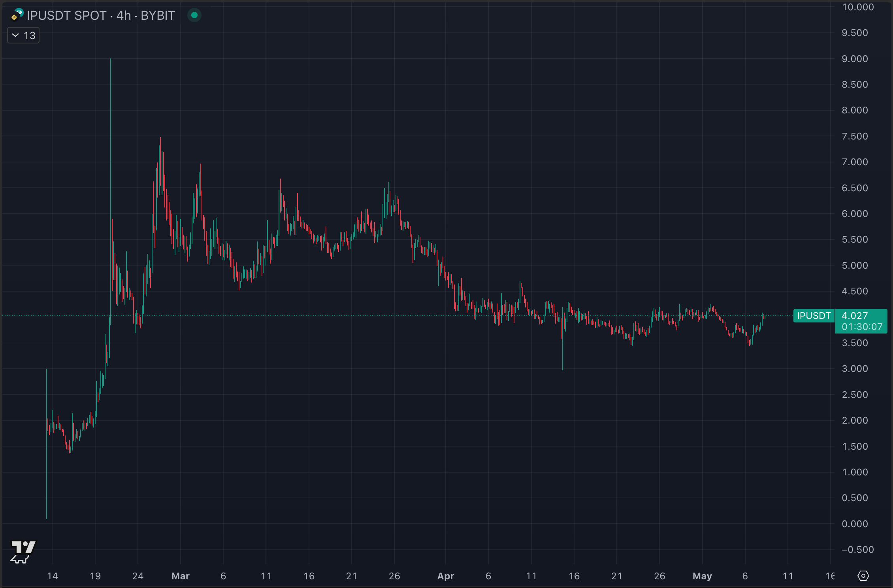Click the Apr label on time axis
This screenshot has height=588, width=893.
click(x=446, y=576)
